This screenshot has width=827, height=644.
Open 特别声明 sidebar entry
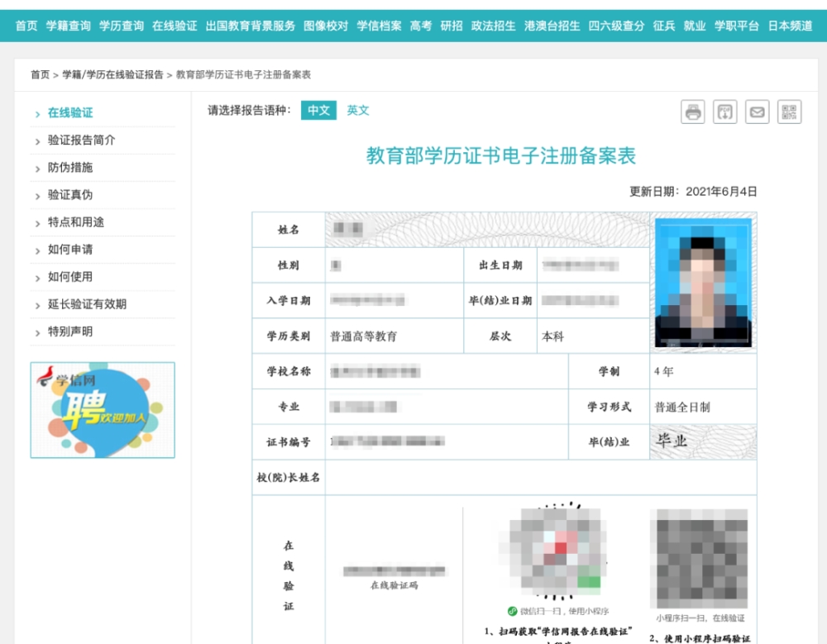click(70, 332)
